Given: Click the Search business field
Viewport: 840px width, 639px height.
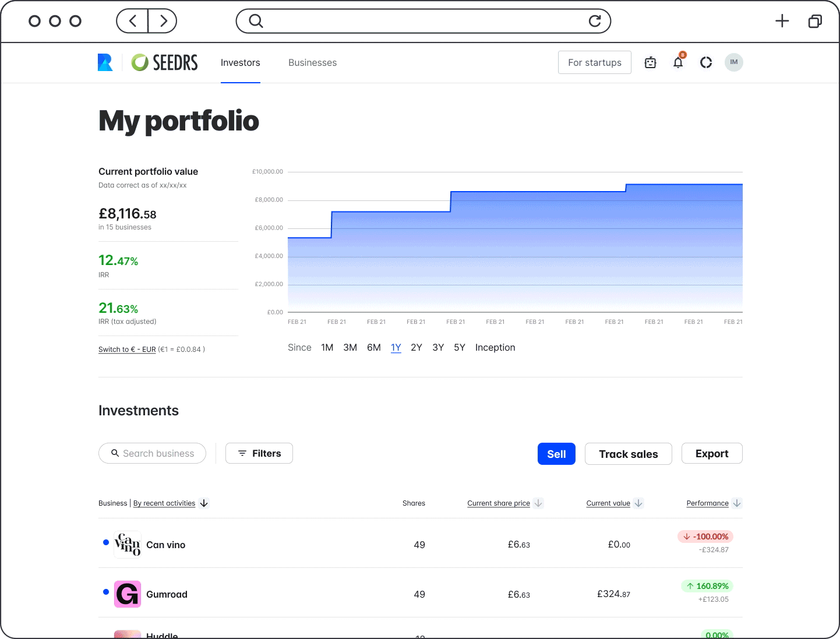Looking at the screenshot, I should pos(152,453).
